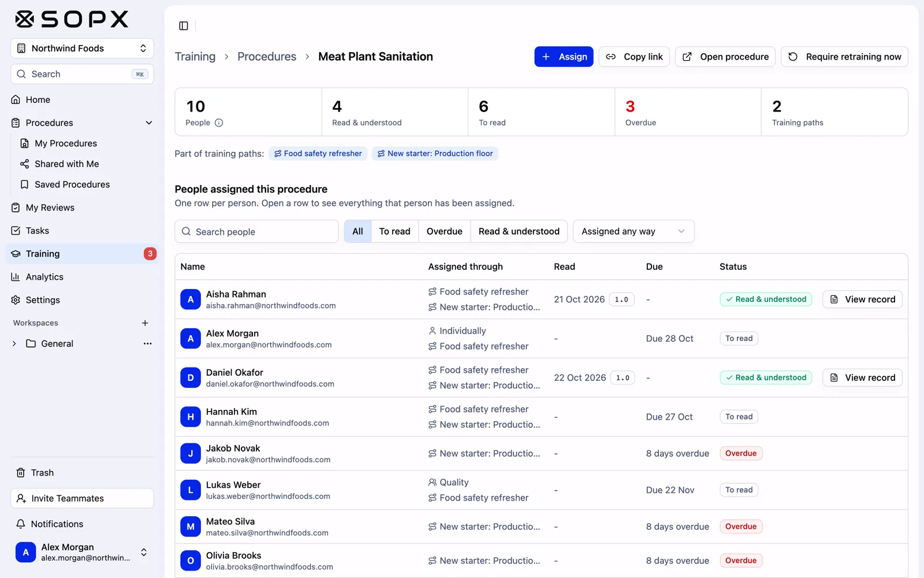924x578 pixels.
Task: Click the Assign button
Action: [564, 57]
